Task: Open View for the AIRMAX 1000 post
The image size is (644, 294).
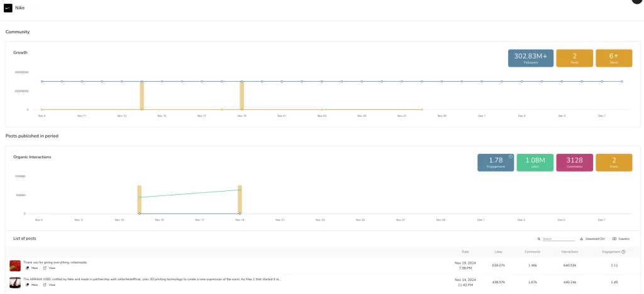Action: [49, 285]
